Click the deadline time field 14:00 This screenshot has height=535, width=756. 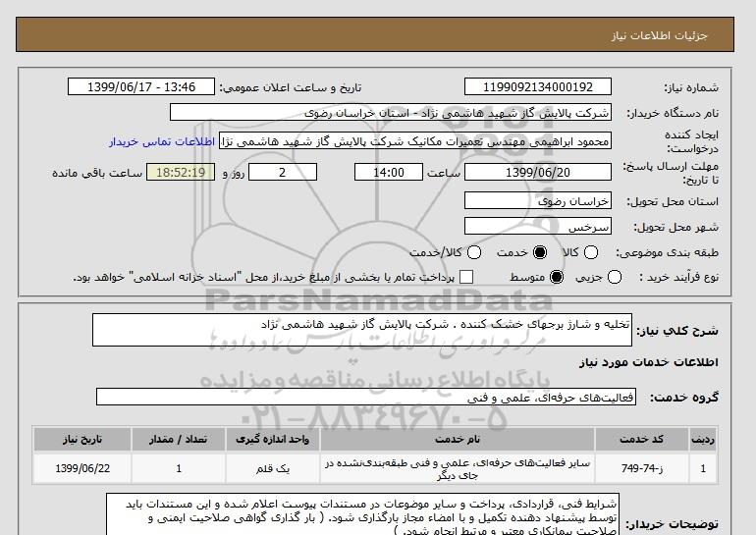tap(389, 173)
